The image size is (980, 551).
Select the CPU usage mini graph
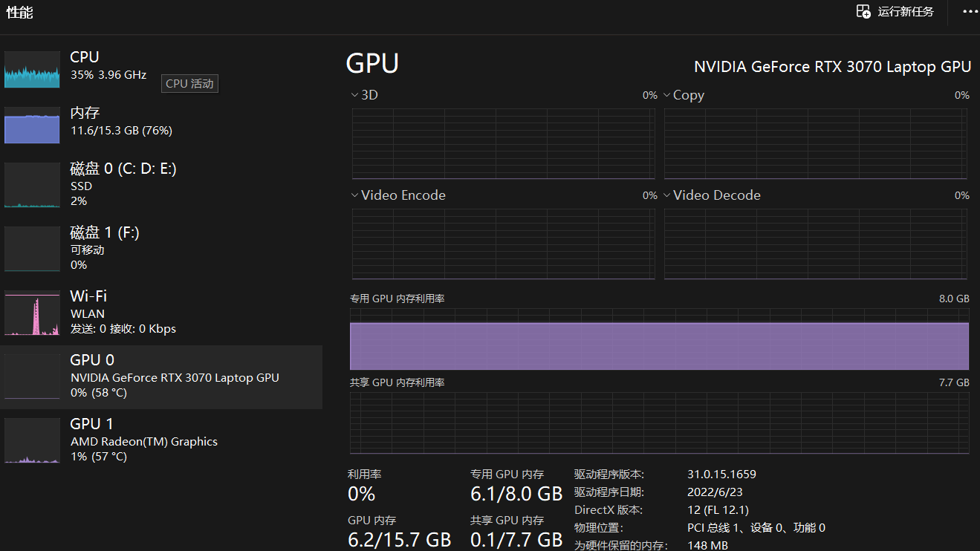click(x=32, y=70)
